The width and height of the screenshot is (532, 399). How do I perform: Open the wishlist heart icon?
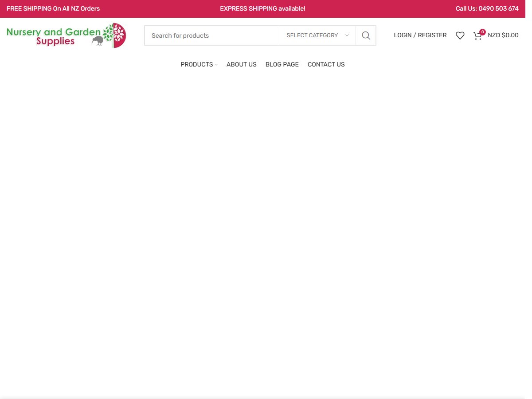point(460,35)
